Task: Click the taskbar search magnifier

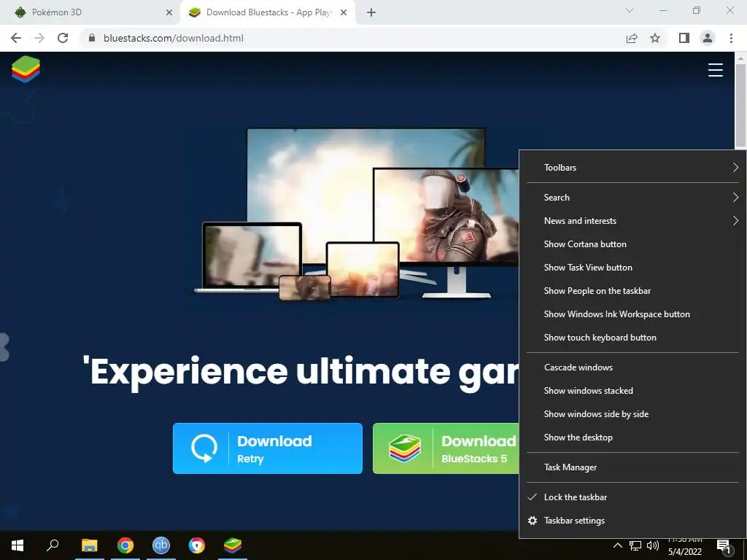Action: click(x=53, y=545)
